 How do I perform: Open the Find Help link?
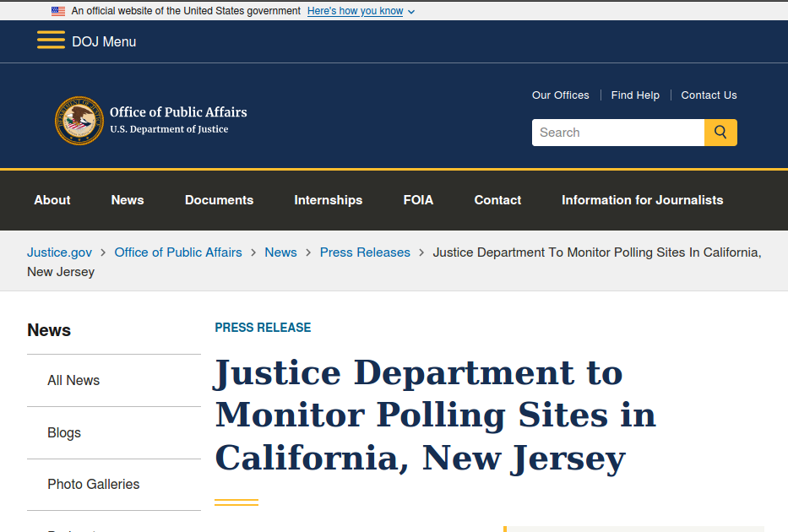coord(635,95)
